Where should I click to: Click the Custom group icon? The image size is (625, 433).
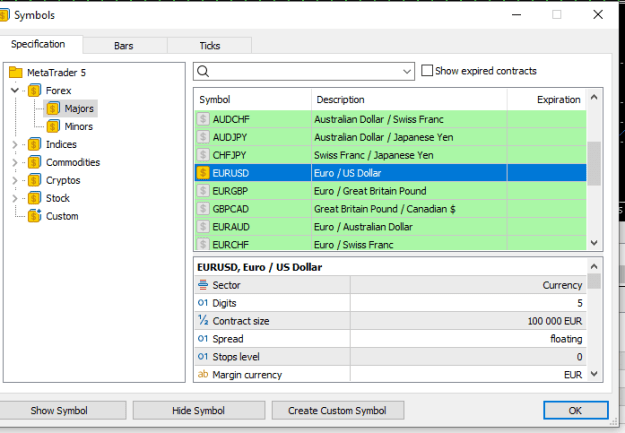(34, 216)
